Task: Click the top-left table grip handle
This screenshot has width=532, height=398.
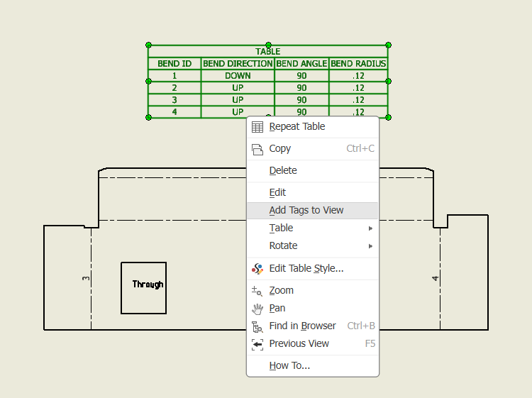Action: (x=148, y=45)
